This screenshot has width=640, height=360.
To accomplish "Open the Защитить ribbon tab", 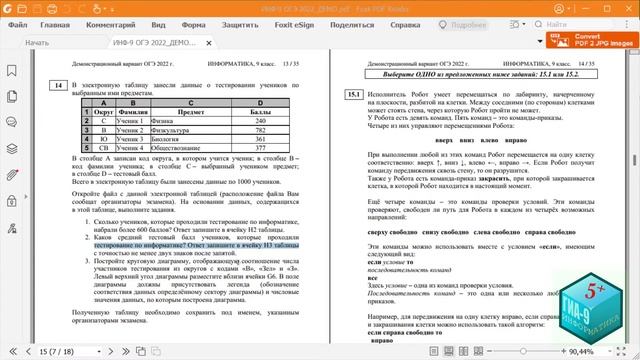I will coord(240,25).
